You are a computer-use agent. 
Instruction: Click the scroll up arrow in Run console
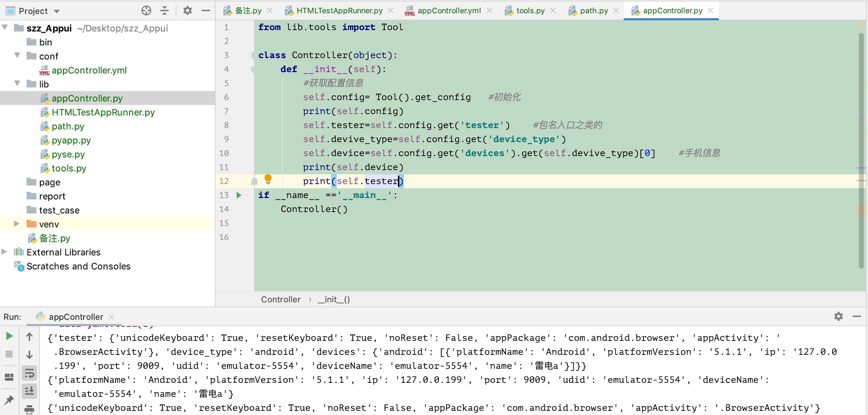29,337
